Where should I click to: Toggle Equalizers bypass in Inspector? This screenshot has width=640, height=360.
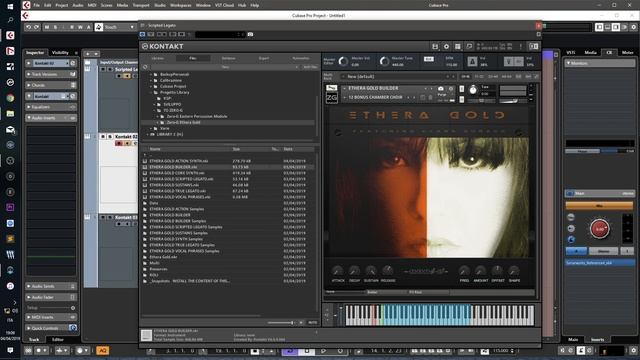pyautogui.click(x=72, y=107)
